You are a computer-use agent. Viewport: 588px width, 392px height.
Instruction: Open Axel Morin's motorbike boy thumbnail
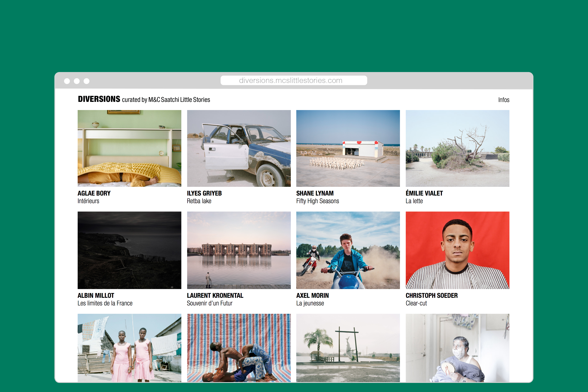click(x=348, y=250)
